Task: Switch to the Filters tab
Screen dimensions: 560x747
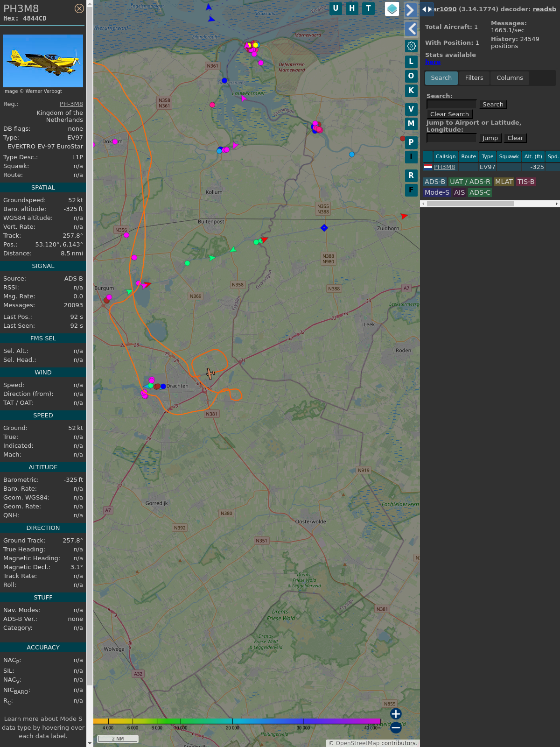Action: (474, 78)
